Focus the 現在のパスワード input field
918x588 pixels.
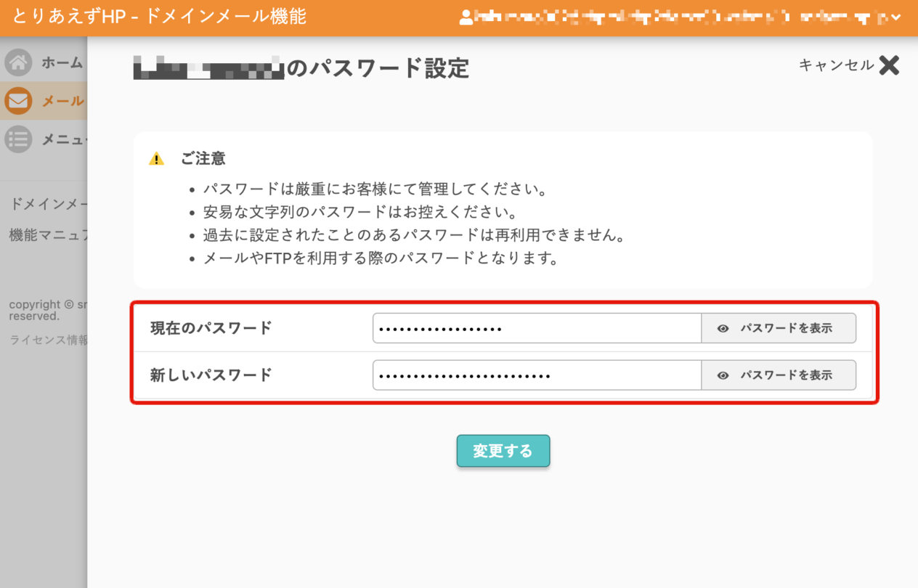click(536, 328)
